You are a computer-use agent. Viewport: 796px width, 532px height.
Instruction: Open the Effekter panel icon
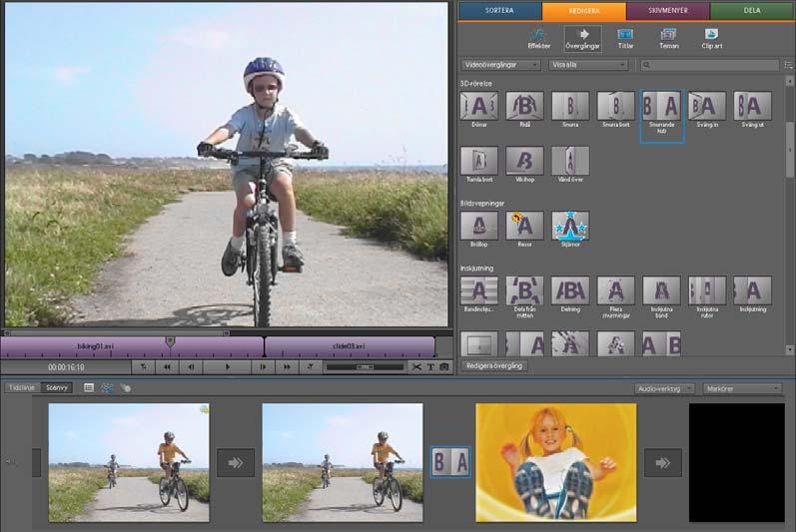pos(538,39)
